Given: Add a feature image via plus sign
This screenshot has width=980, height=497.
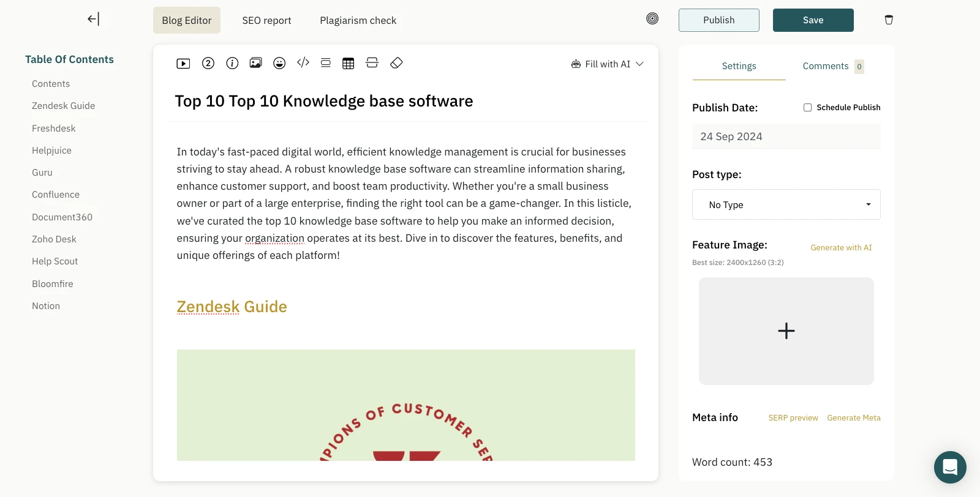Looking at the screenshot, I should click(786, 331).
